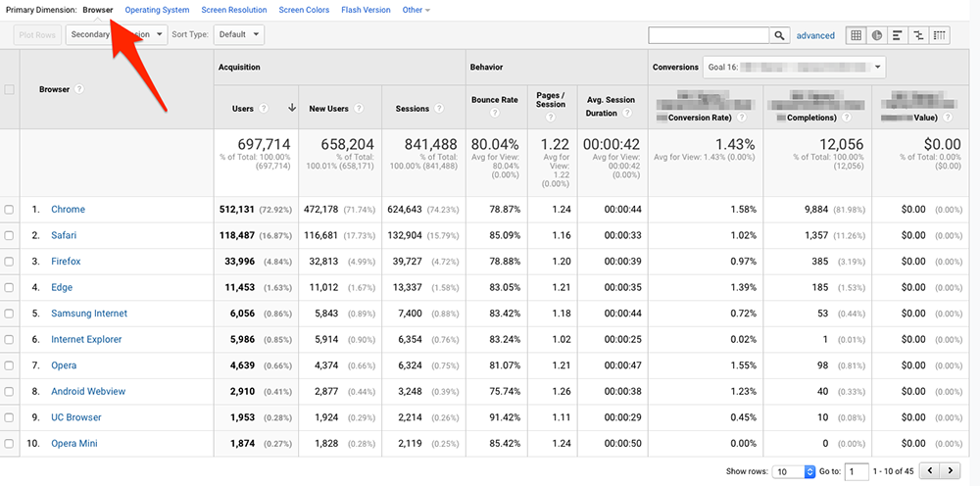Click the 1 - 10 of 45 text

895,471
